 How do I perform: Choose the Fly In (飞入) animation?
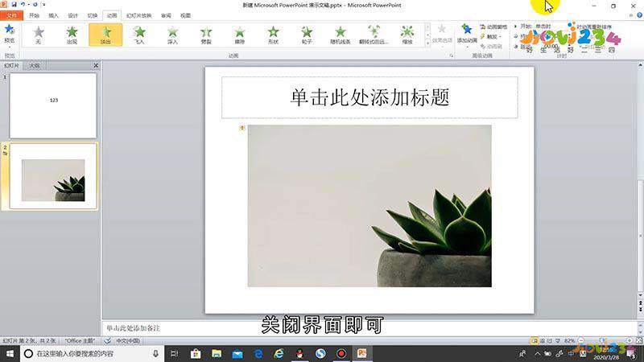[x=139, y=35]
